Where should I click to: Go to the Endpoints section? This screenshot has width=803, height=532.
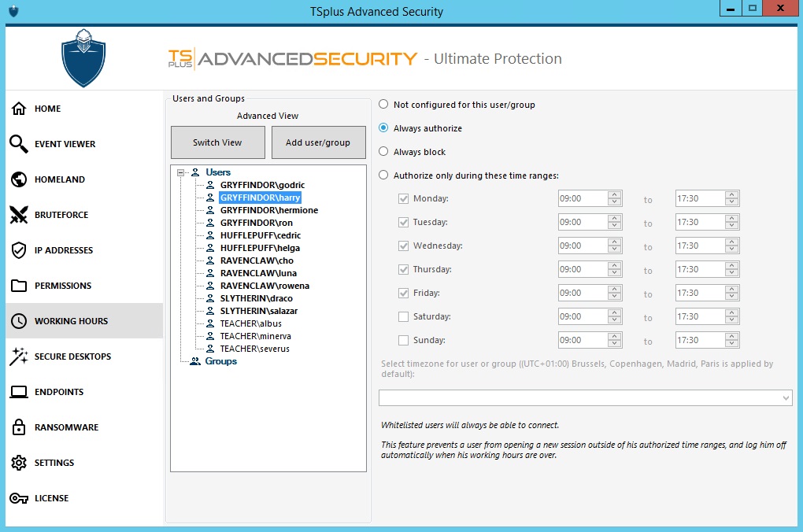[x=59, y=392]
